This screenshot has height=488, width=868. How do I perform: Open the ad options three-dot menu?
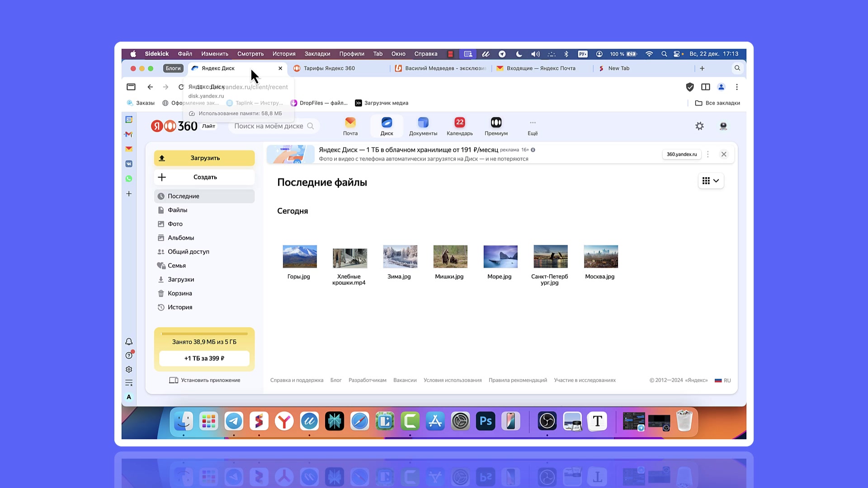tap(708, 154)
